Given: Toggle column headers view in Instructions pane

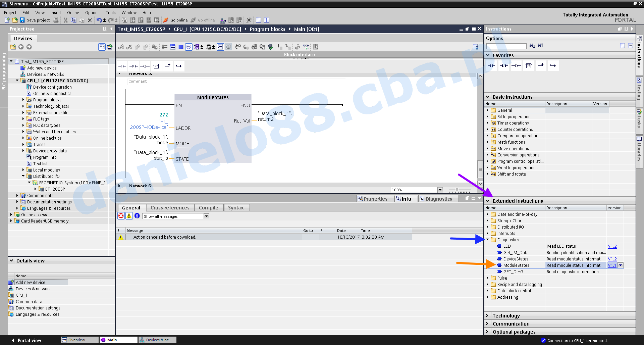Looking at the screenshot, I should pyautogui.click(x=631, y=46).
